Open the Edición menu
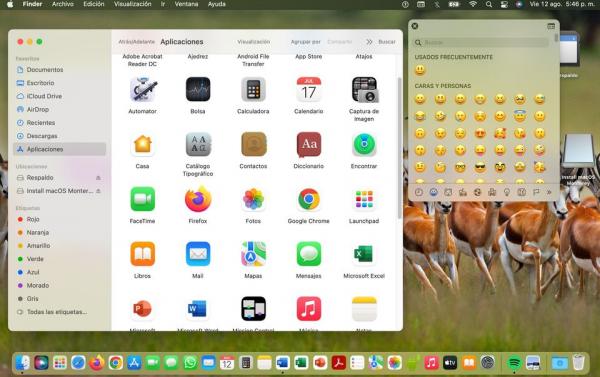 click(x=94, y=4)
